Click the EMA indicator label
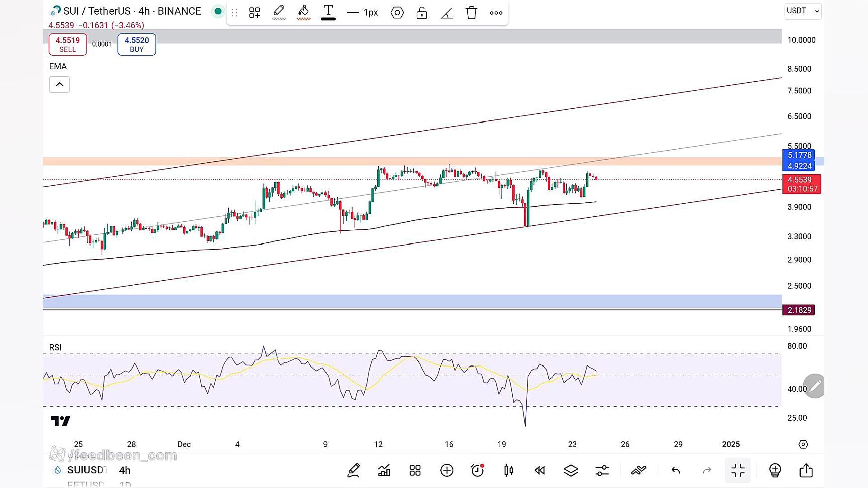Image resolution: width=868 pixels, height=488 pixels. [x=58, y=66]
